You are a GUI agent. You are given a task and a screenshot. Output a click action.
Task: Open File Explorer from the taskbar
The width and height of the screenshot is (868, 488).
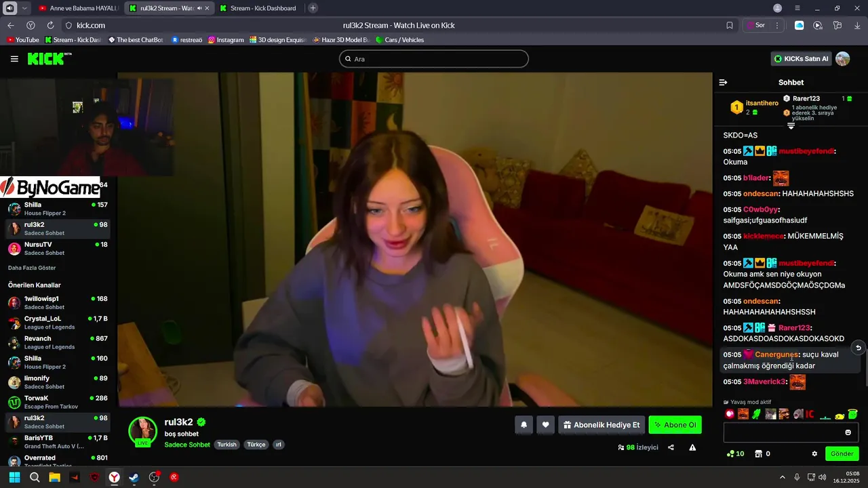[54, 477]
